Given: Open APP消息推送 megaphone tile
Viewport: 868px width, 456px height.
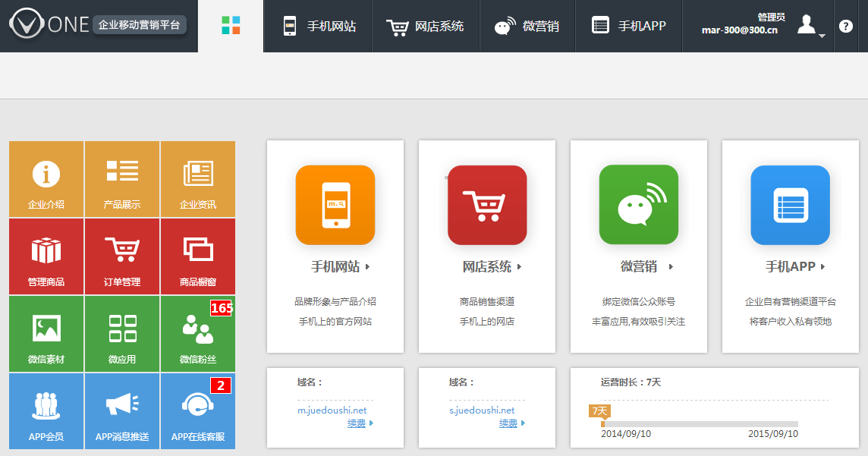Looking at the screenshot, I should pyautogui.click(x=122, y=411).
